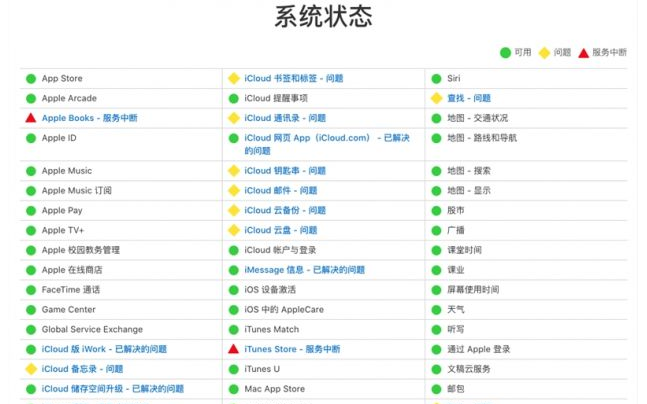647x404 pixels.
Task: Click the Global Service Exchange row text
Action: pos(92,329)
